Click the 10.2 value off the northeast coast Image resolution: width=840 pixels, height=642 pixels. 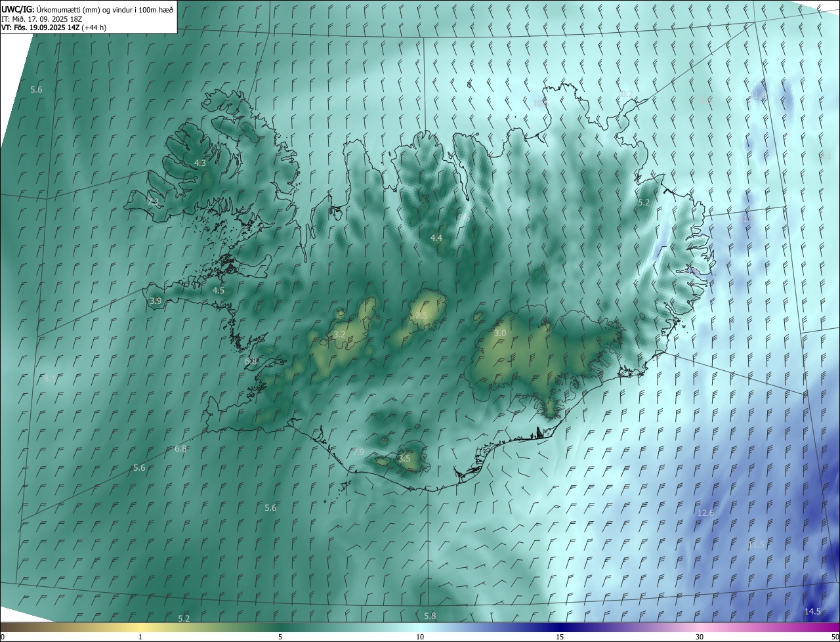coord(625,95)
